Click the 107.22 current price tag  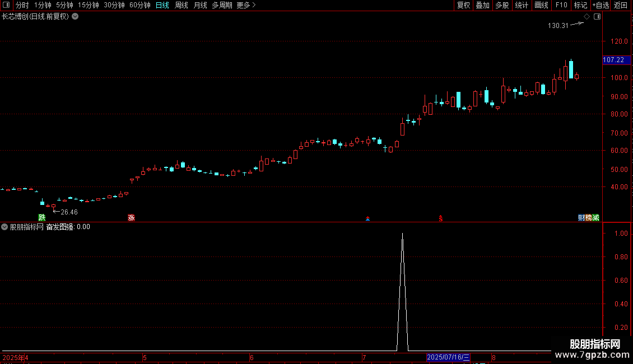point(616,60)
